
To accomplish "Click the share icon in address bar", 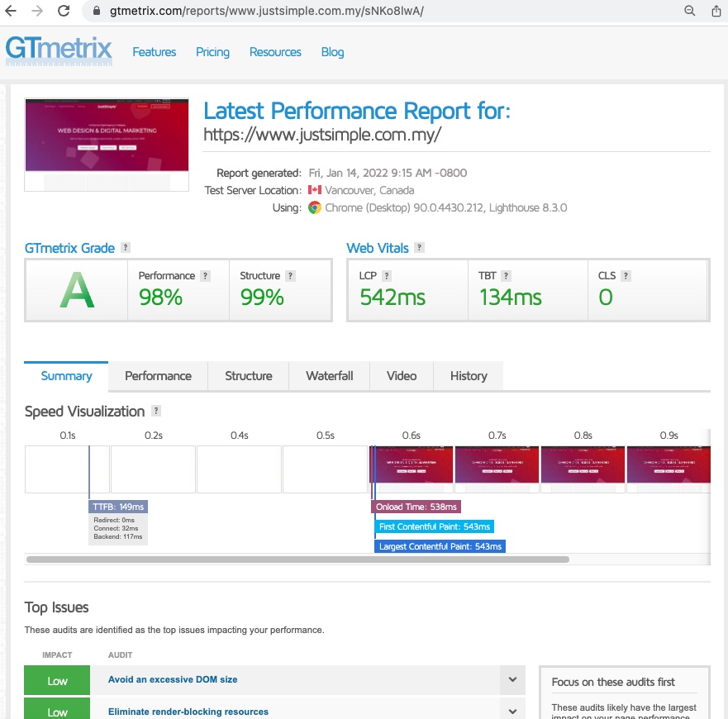I will 716,11.
